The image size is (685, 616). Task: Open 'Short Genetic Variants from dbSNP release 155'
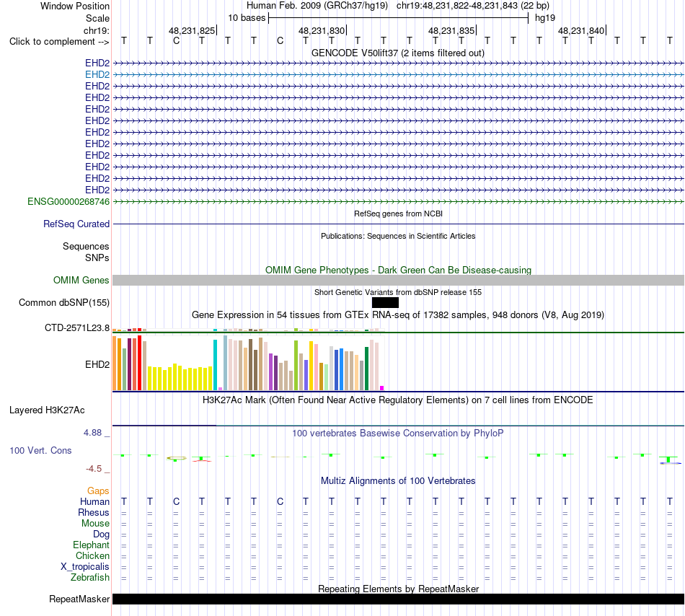[x=398, y=292]
